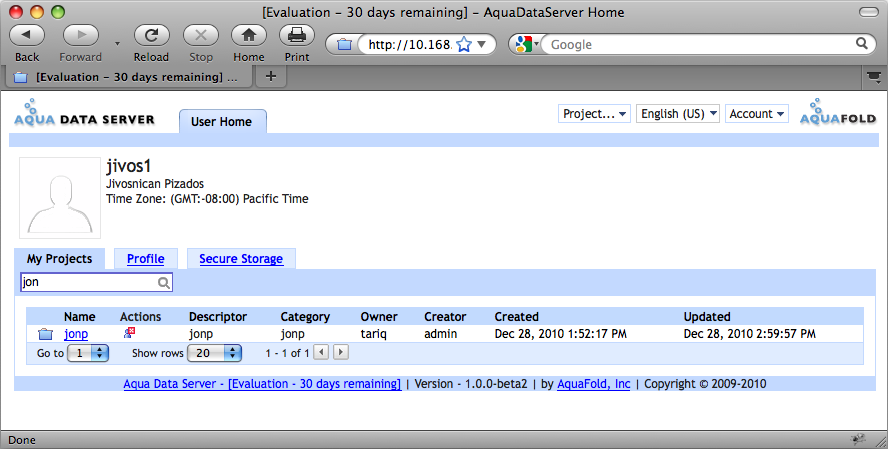The image size is (888, 449).
Task: Reload the current page
Action: click(x=151, y=36)
